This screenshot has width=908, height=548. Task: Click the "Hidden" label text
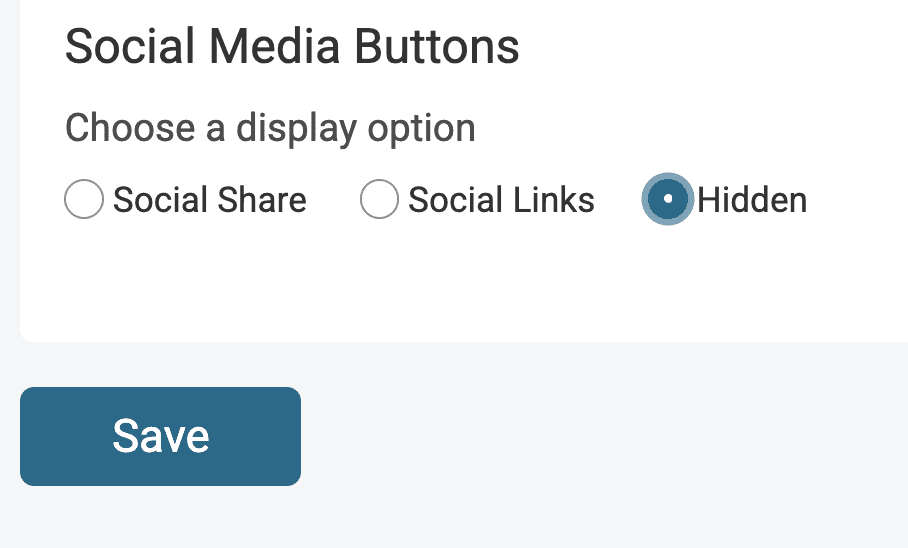tap(752, 200)
